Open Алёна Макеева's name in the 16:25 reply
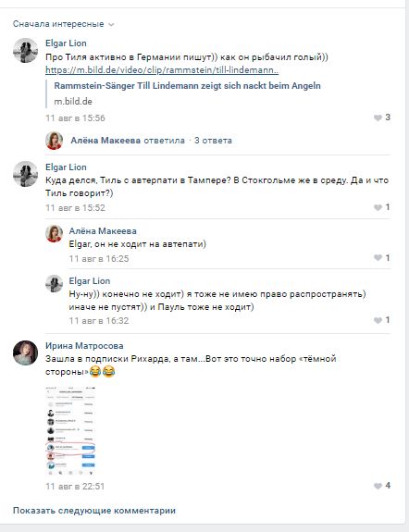 pyautogui.click(x=103, y=231)
